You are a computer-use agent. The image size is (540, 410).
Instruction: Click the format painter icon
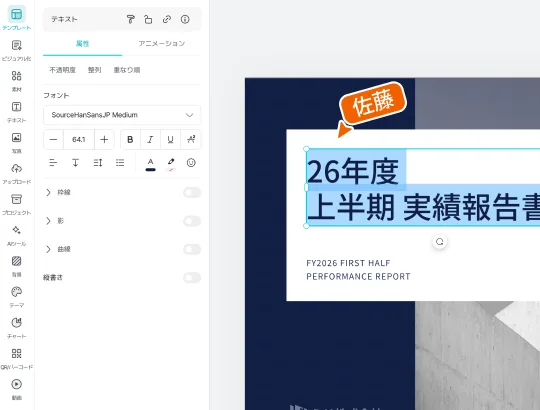pyautogui.click(x=131, y=19)
